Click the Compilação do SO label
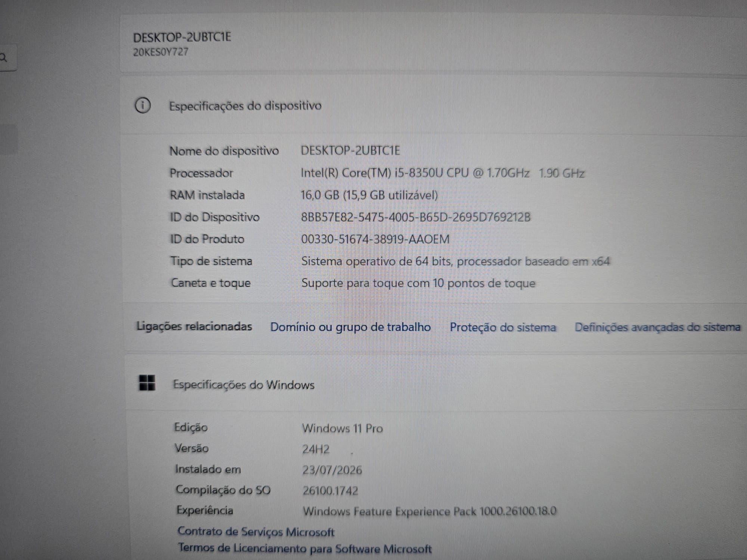This screenshot has height=560, width=747. pyautogui.click(x=223, y=490)
